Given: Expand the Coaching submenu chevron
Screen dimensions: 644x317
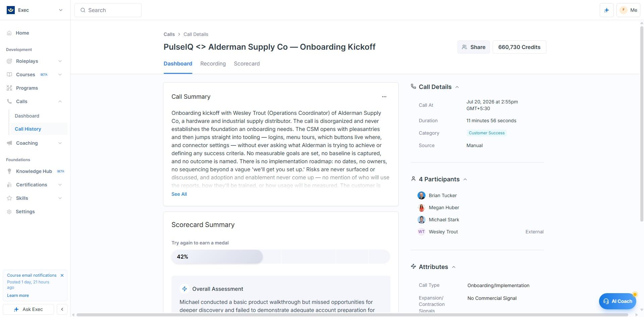Looking at the screenshot, I should (x=60, y=143).
